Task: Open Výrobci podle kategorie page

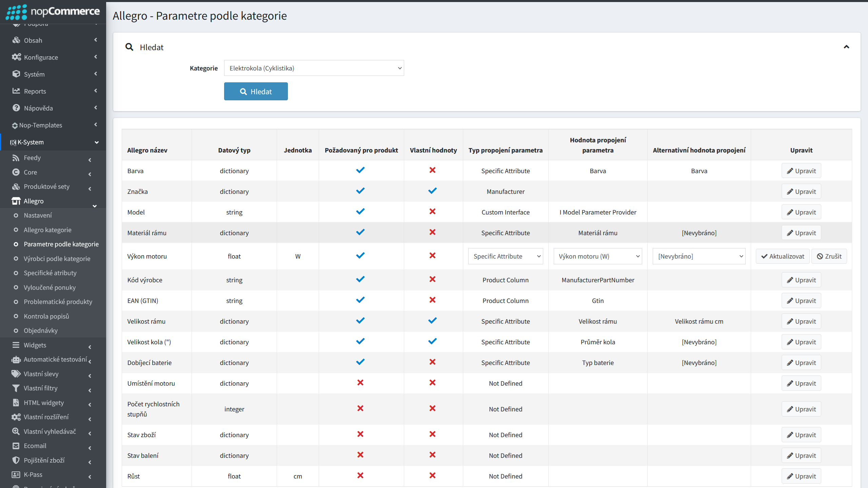Action: point(57,259)
